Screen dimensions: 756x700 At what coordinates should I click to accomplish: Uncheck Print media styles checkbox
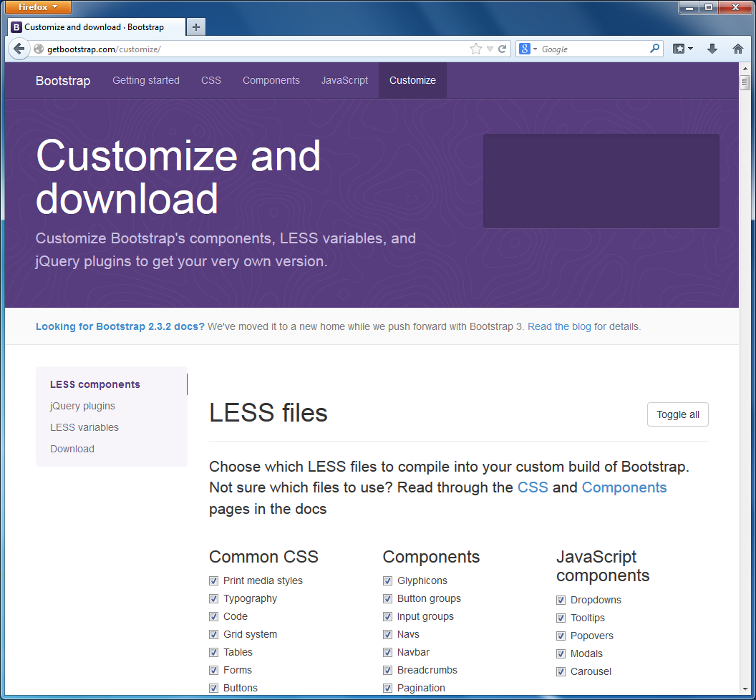(213, 581)
